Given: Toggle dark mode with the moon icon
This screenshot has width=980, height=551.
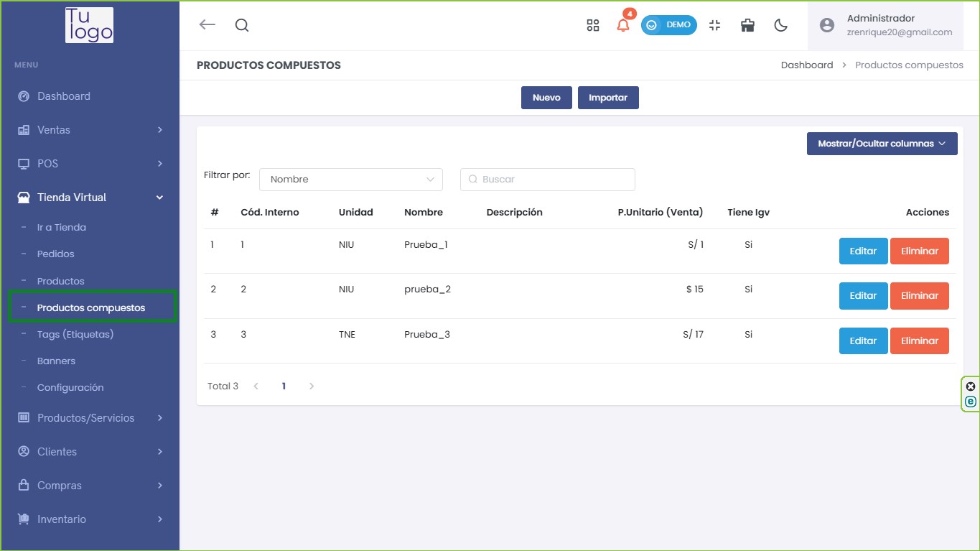Looking at the screenshot, I should pyautogui.click(x=781, y=25).
